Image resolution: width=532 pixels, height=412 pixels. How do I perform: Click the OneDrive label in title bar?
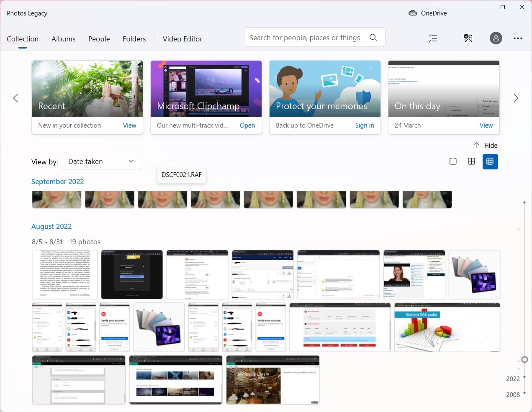[x=434, y=13]
